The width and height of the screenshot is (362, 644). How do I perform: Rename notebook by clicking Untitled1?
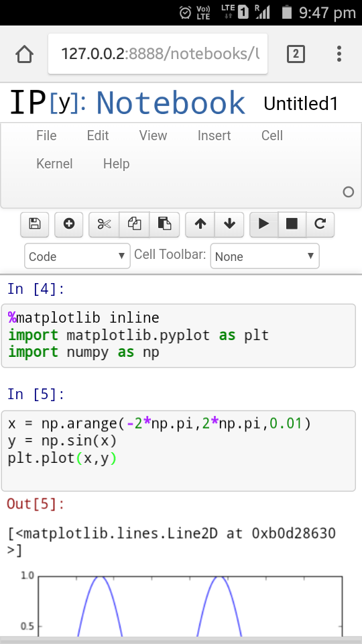(x=301, y=103)
